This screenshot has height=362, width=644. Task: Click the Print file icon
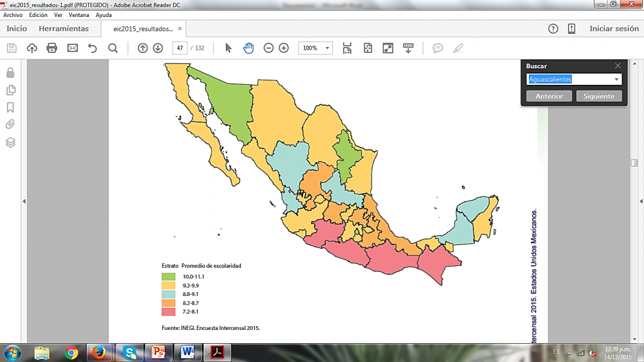[x=52, y=48]
